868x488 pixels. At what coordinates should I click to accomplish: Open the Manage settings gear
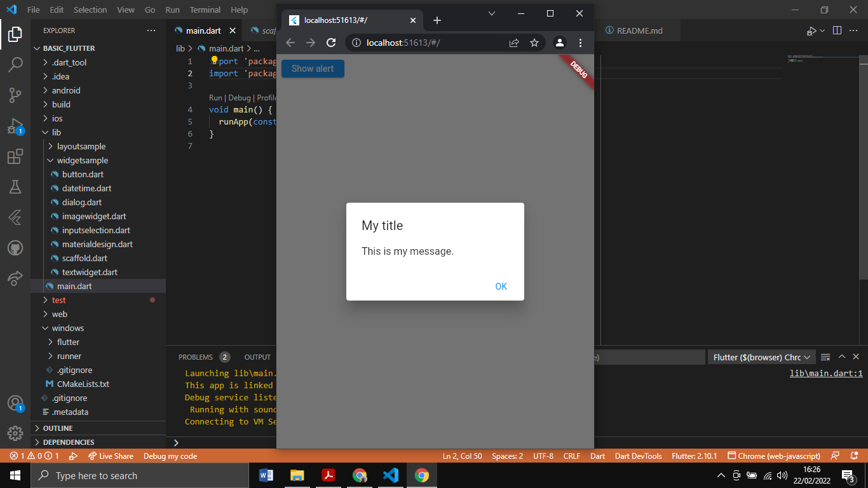15,434
